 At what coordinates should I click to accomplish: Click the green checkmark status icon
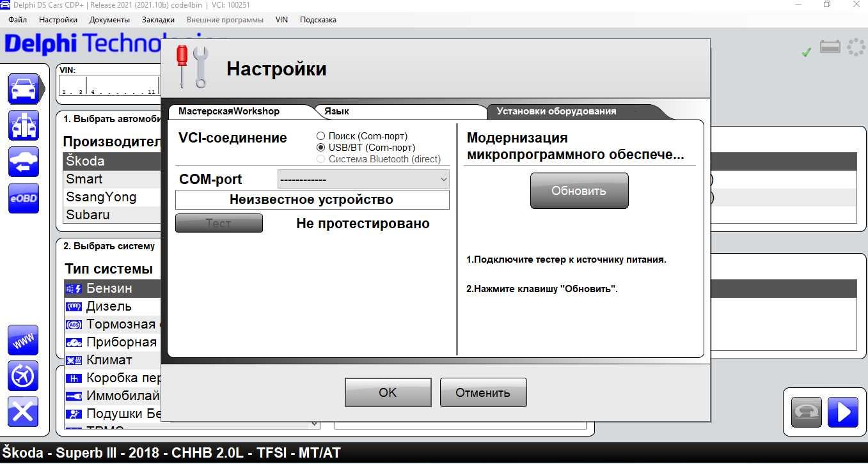807,52
